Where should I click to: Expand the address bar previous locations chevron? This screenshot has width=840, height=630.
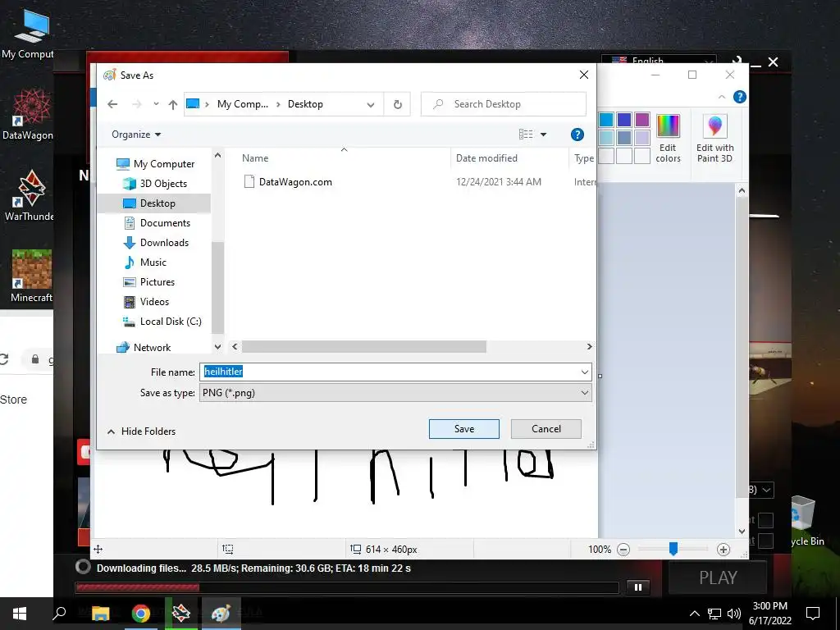(371, 104)
